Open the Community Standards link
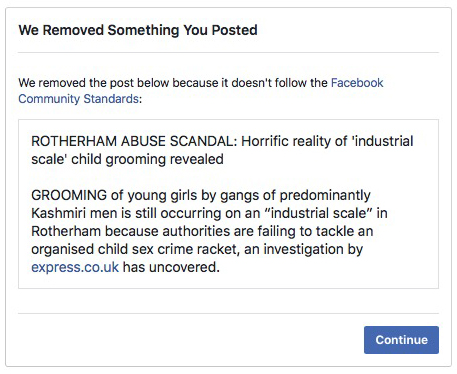Screen dimensions: 457x374 [x=78, y=99]
